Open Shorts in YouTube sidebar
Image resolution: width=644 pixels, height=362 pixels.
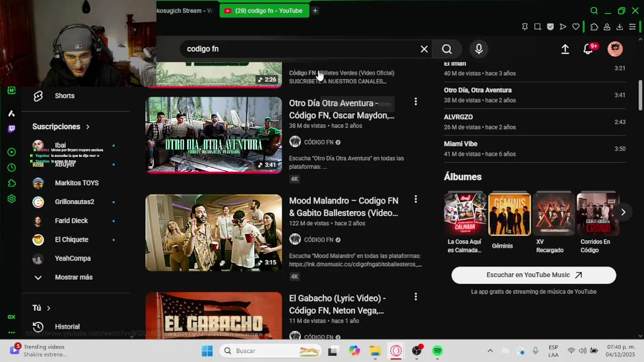pos(64,96)
